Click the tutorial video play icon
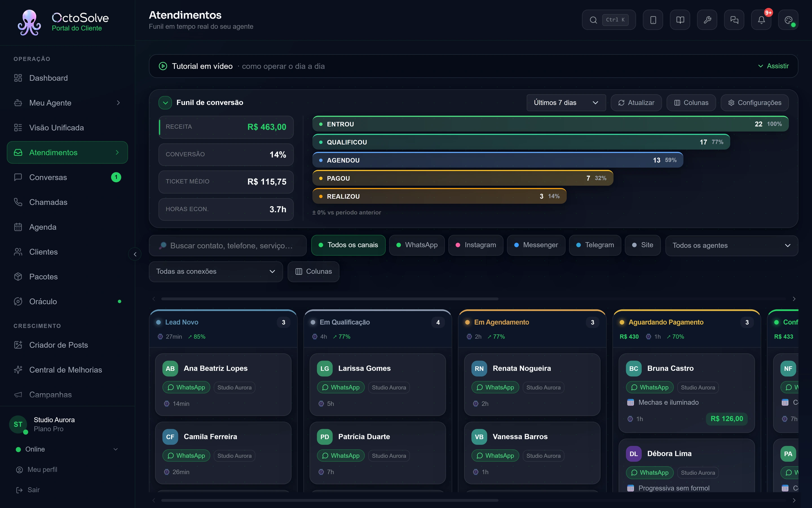This screenshot has width=812, height=508. click(x=163, y=66)
